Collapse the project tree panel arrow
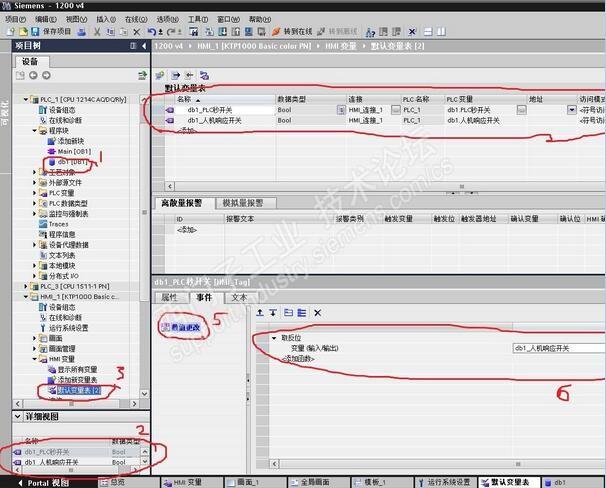Viewport: 606px width, 488px height. pyautogui.click(x=144, y=46)
